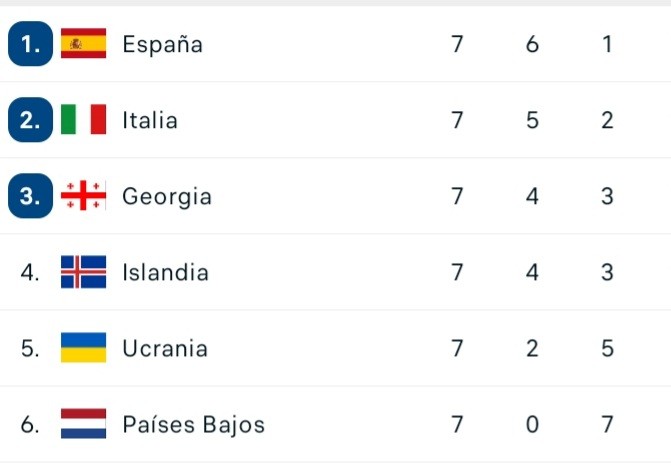671x465 pixels.
Task: Click the blue position 2 badge
Action: (29, 120)
